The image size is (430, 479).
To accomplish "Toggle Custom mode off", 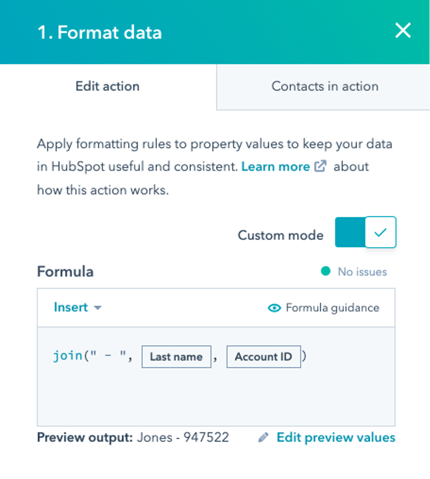I will (x=366, y=232).
